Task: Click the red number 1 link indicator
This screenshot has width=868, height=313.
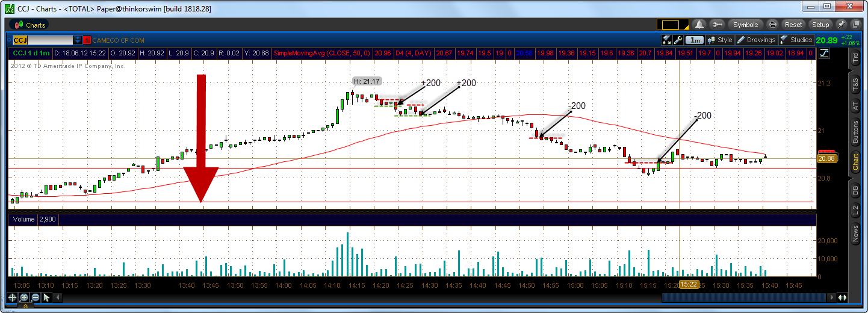Action: [87, 40]
